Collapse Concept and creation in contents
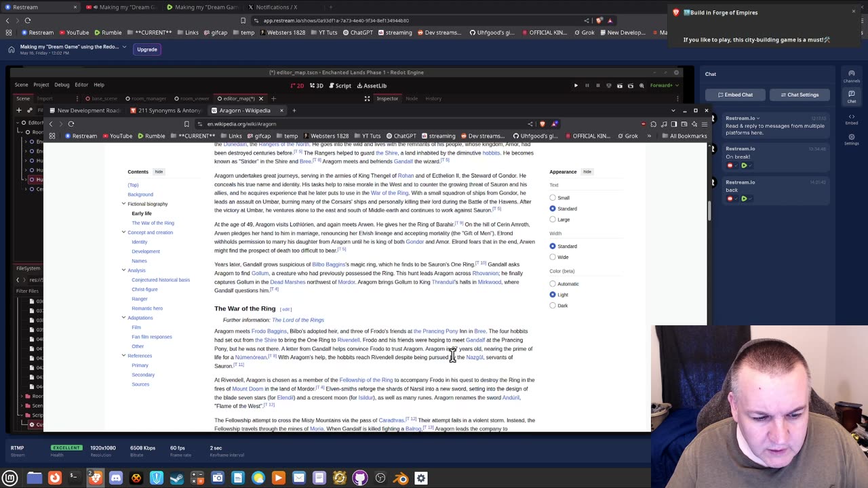The height and width of the screenshot is (488, 868). click(x=123, y=232)
